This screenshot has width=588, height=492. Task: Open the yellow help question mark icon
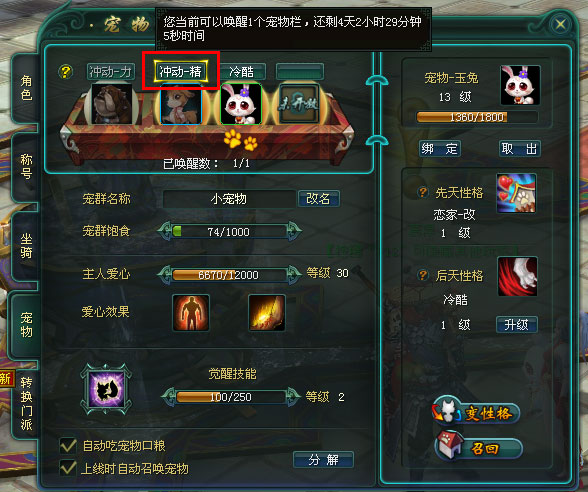point(65,71)
